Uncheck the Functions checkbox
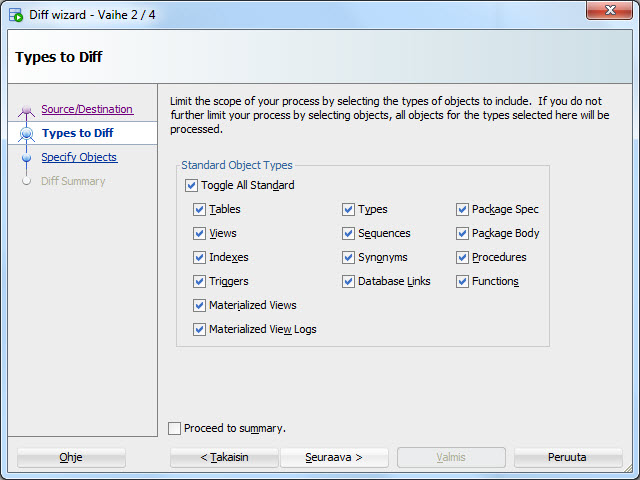The height and width of the screenshot is (480, 640). click(462, 282)
